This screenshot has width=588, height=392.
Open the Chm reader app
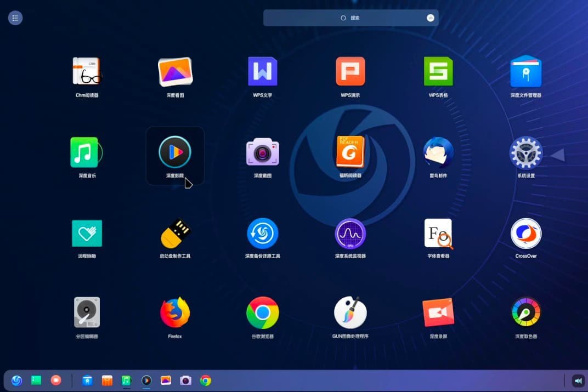(x=87, y=71)
